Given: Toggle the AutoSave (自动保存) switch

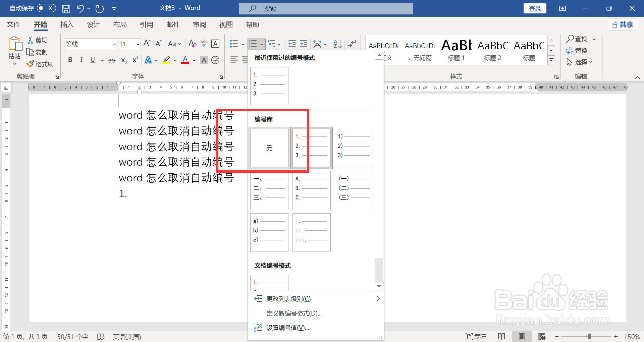Looking at the screenshot, I should point(46,8).
